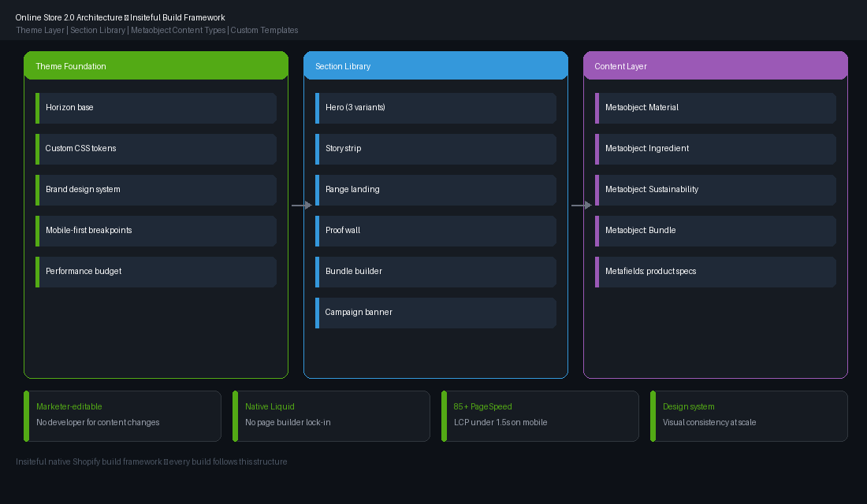Click the Design system benefit card
This screenshot has height=504, width=867.
click(750, 416)
